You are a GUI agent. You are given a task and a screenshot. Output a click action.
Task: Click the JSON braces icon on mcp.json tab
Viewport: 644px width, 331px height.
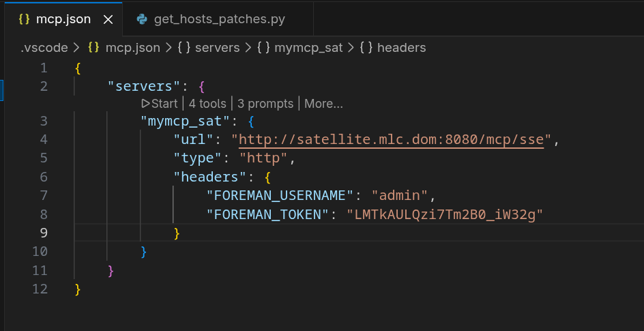point(24,19)
